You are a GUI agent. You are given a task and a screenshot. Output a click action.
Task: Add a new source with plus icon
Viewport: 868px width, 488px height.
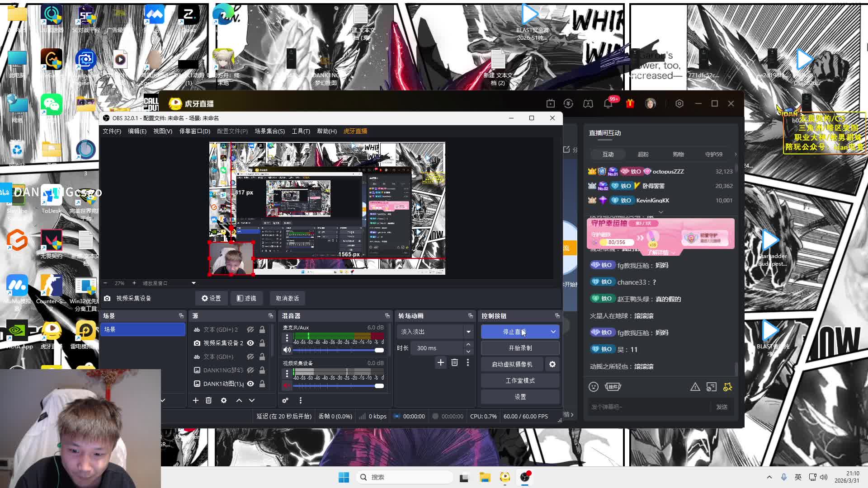coord(196,400)
